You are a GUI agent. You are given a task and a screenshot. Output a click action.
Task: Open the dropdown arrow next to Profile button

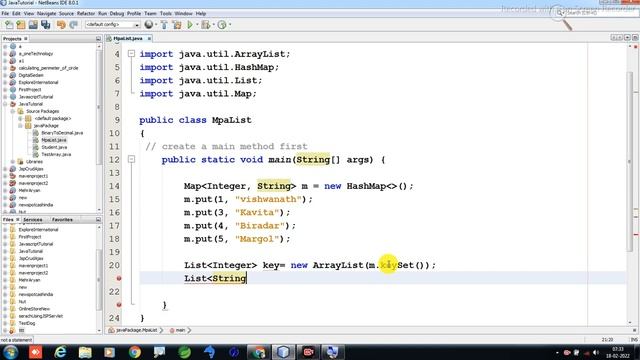(x=230, y=25)
